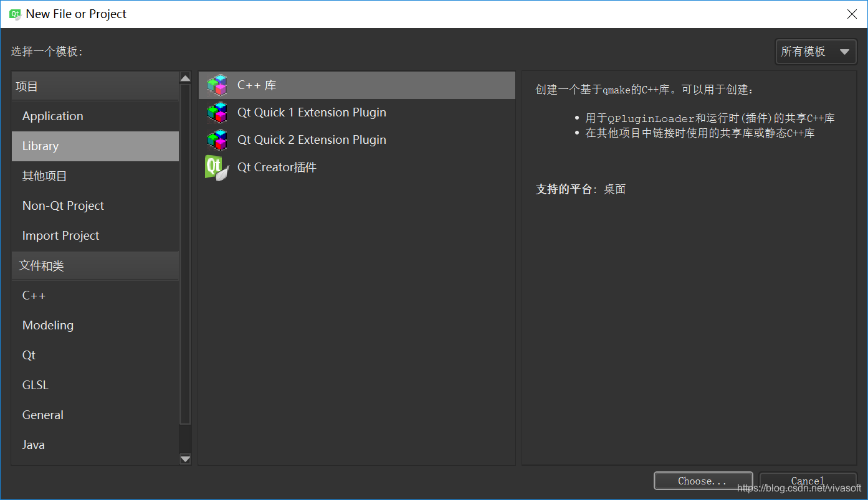Close the New File or Project dialog

click(852, 14)
